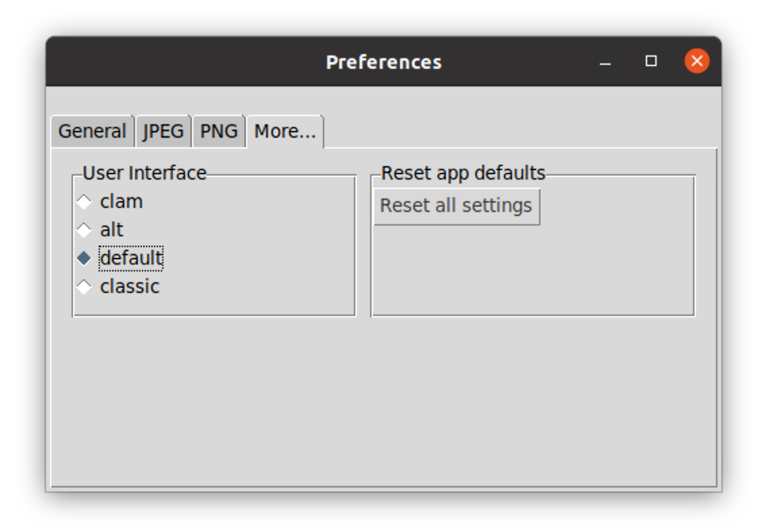762x532 pixels.
Task: Switch to the General tab
Action: tap(92, 131)
